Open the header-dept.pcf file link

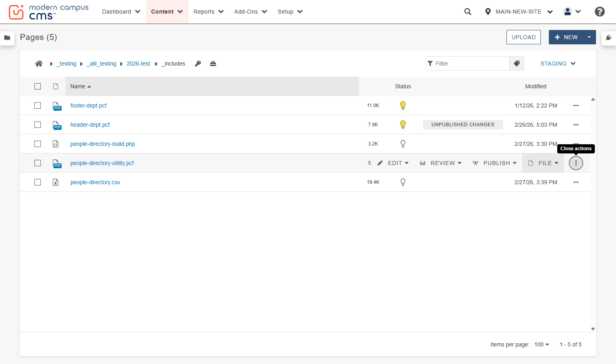(90, 125)
